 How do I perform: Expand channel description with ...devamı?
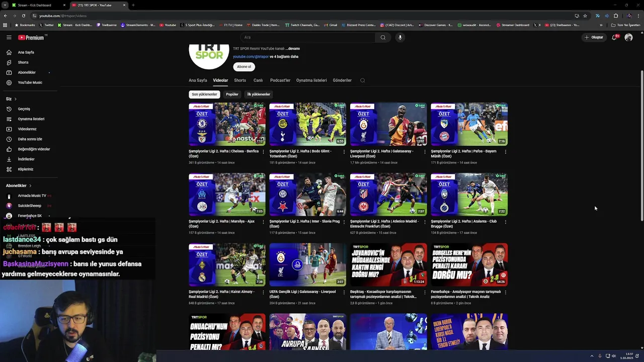pos(293,49)
